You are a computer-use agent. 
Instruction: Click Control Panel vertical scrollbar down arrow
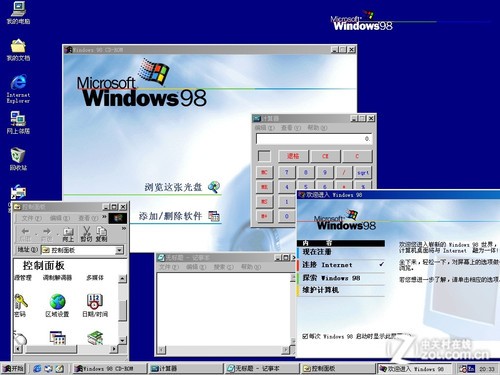(x=123, y=340)
